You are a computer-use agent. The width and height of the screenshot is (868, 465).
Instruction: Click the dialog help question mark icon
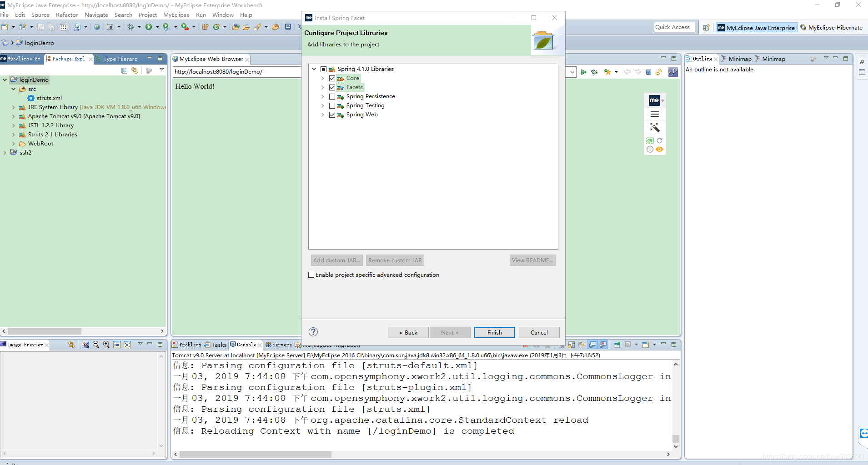coord(313,332)
